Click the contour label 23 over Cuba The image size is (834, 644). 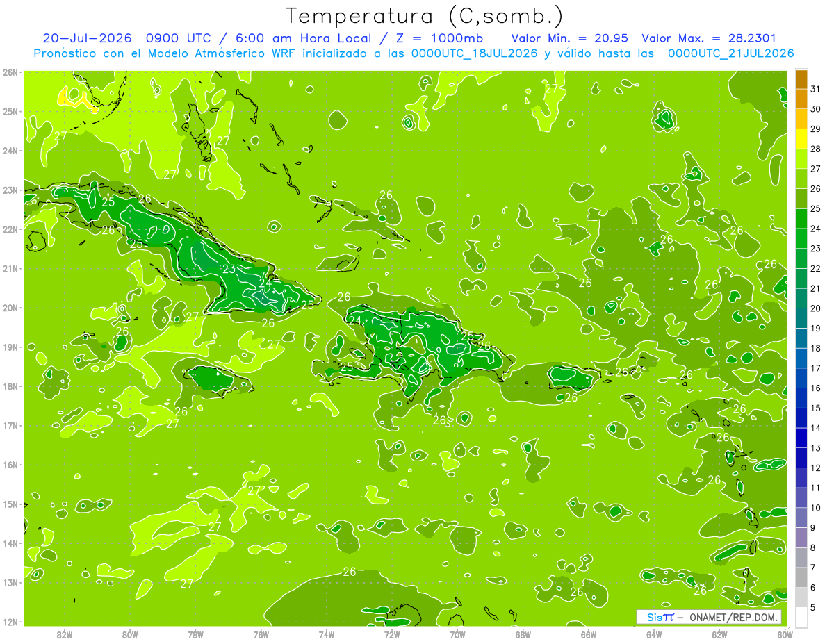coord(229,269)
